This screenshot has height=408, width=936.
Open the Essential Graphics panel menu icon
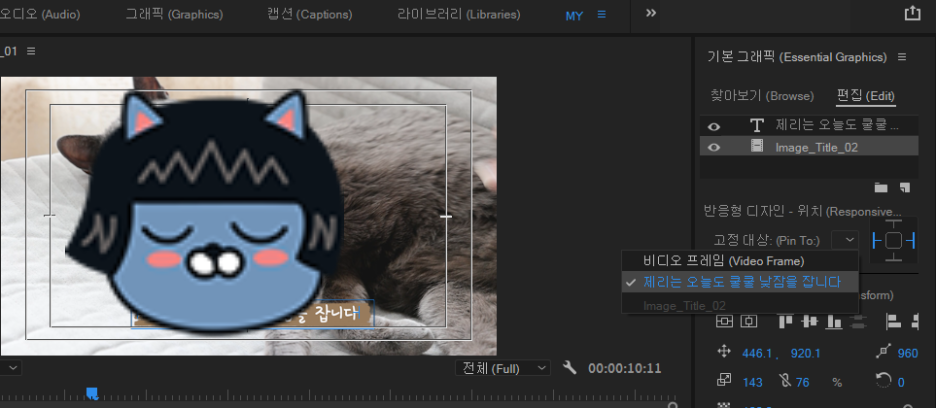[902, 57]
